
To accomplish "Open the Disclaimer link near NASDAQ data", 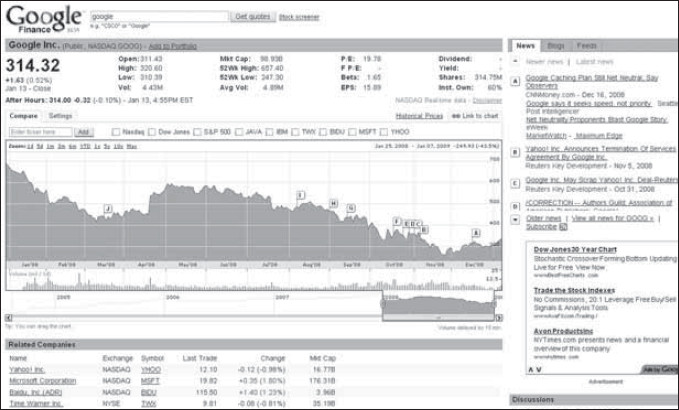I will [487, 100].
